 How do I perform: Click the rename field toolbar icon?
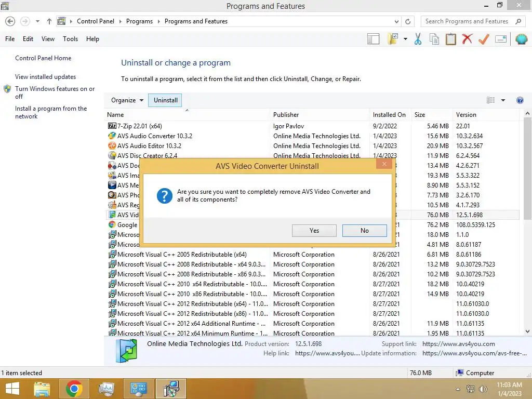click(501, 39)
